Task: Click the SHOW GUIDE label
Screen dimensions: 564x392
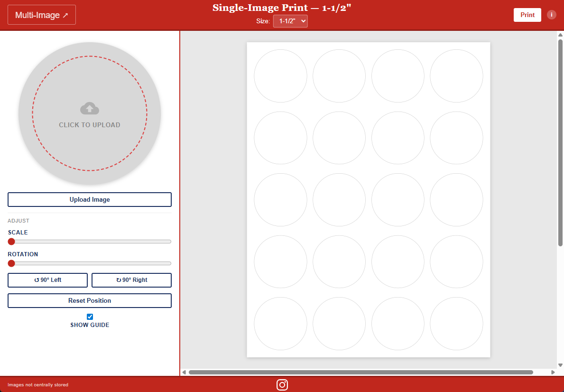Action: 90,325
